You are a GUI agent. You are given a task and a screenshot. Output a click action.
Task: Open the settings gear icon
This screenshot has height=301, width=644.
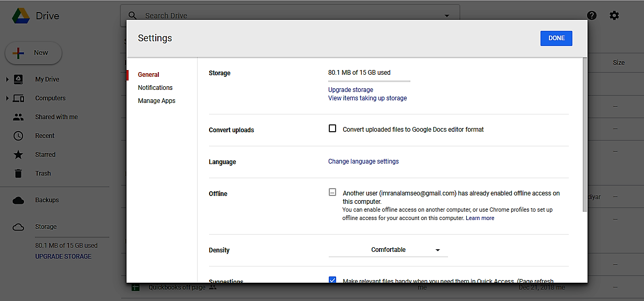coord(614,16)
